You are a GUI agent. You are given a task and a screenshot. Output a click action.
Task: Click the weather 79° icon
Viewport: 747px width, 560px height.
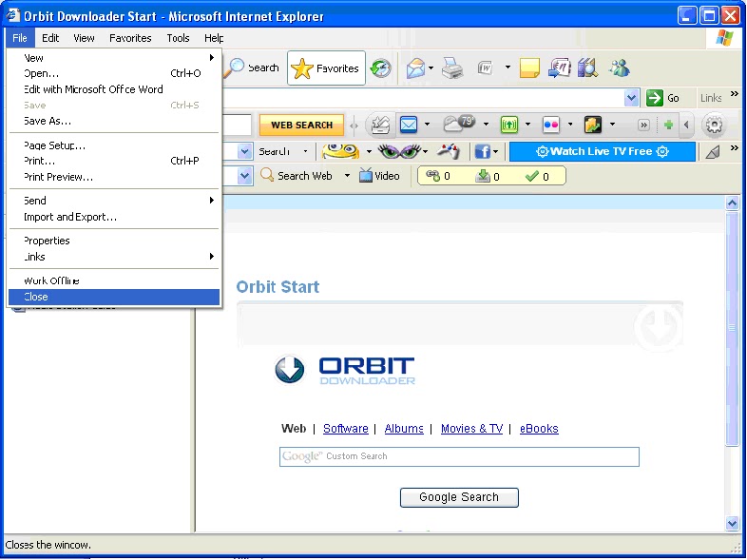459,124
